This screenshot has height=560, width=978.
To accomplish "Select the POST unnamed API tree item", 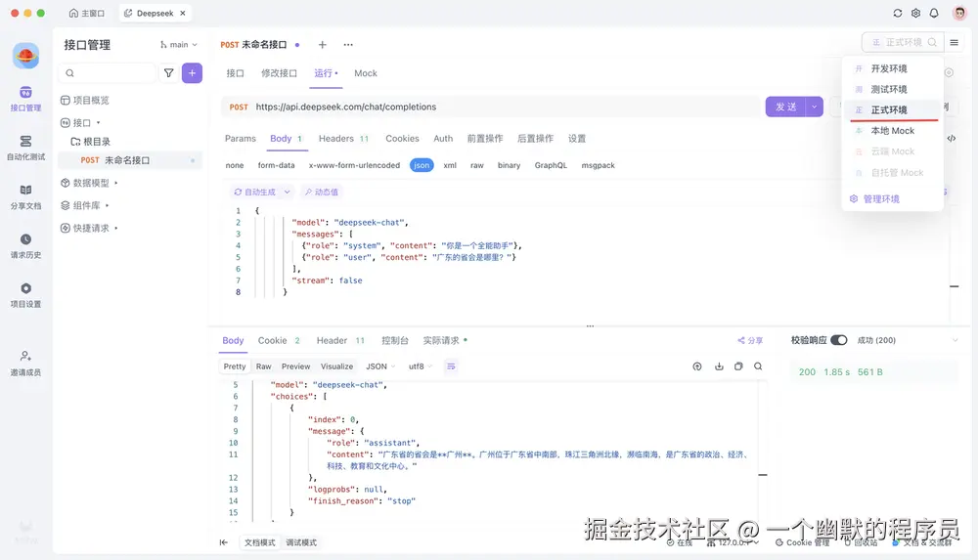I will coord(130,160).
